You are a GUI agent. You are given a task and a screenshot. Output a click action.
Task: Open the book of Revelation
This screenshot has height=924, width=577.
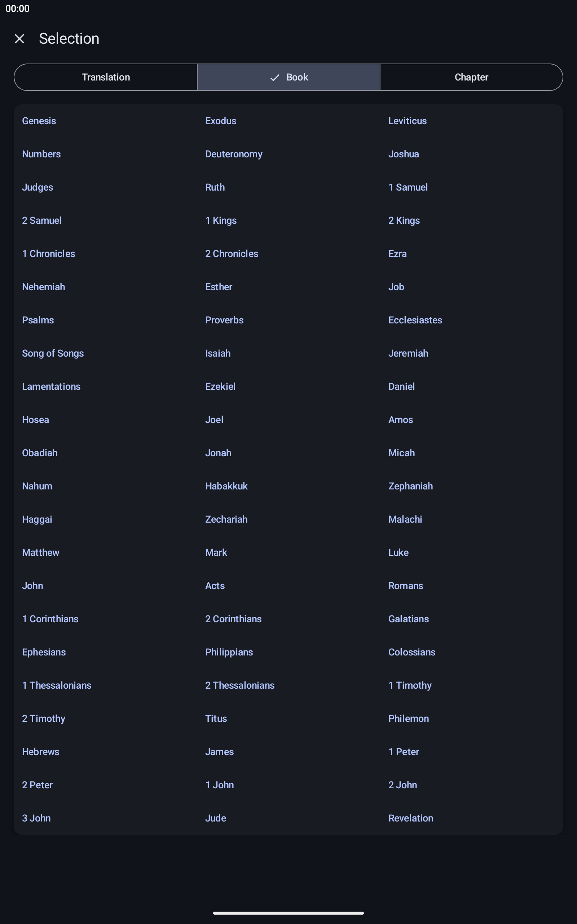point(411,818)
